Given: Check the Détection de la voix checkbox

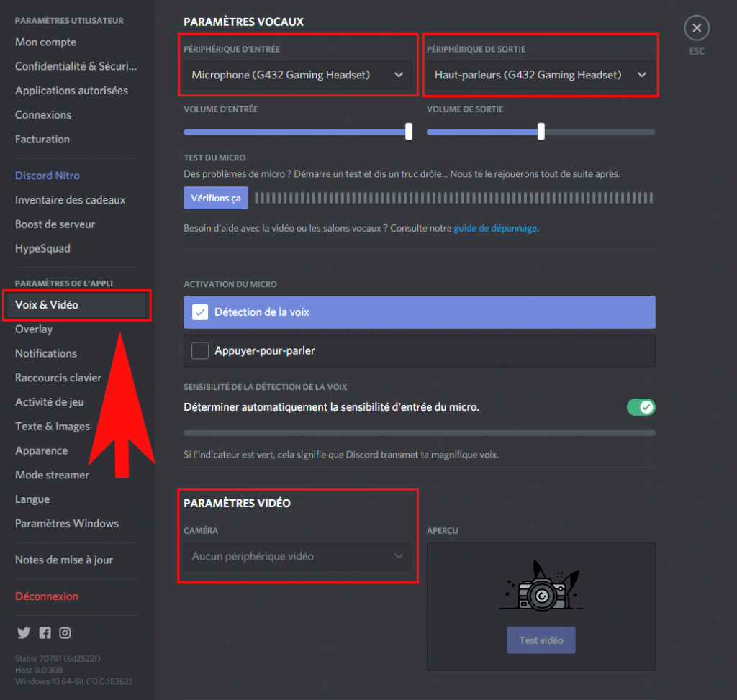Looking at the screenshot, I should (x=200, y=312).
